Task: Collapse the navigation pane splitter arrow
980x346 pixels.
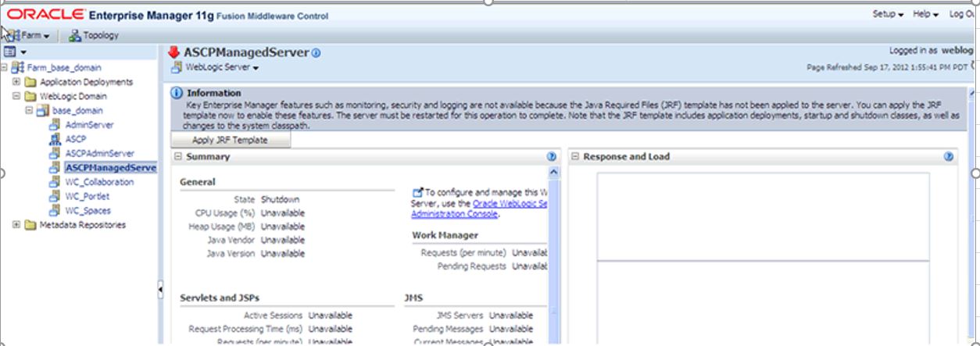Action: click(x=160, y=290)
